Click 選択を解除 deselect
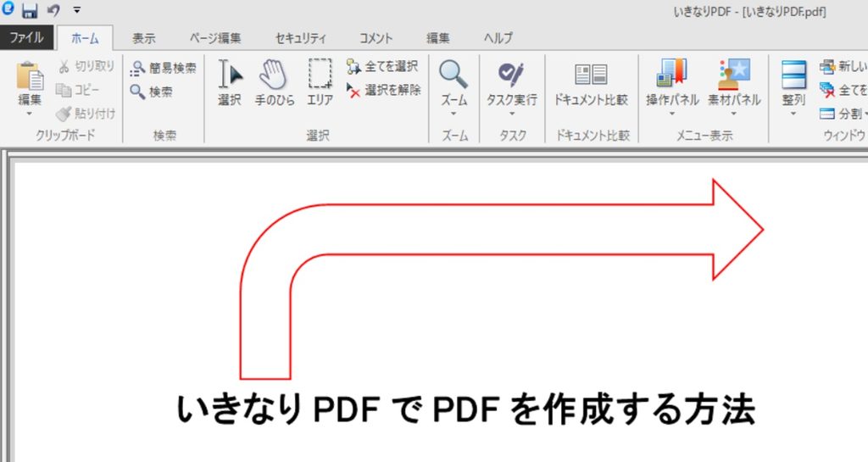868x462 pixels. (x=384, y=90)
